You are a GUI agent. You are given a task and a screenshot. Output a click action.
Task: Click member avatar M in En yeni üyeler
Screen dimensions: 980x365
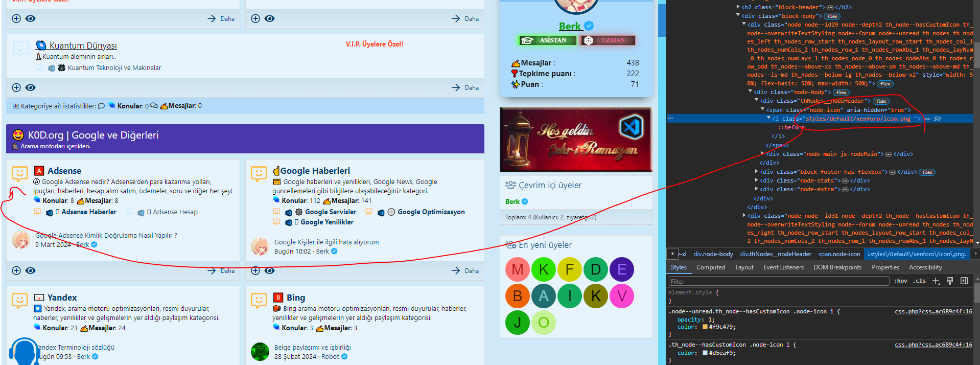(518, 269)
